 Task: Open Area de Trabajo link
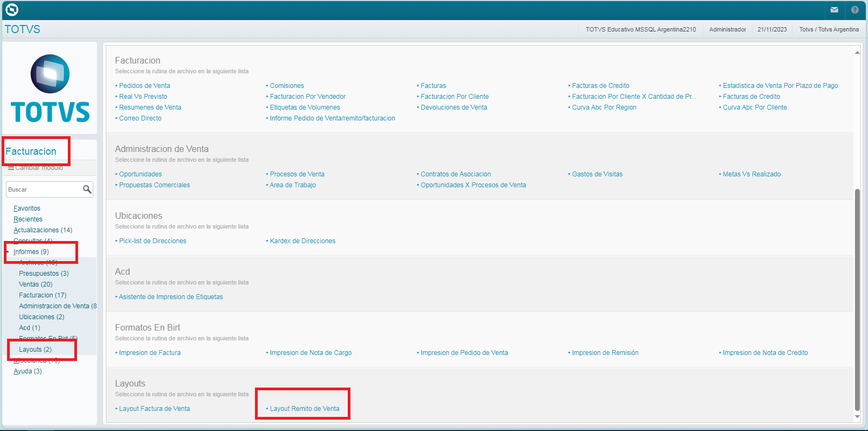[x=293, y=185]
